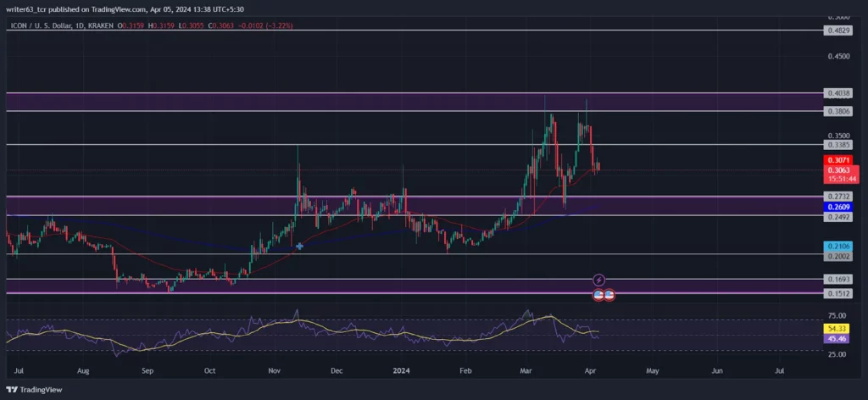The height and width of the screenshot is (400, 868).
Task: Click the Sep label on time axis
Action: pos(147,369)
